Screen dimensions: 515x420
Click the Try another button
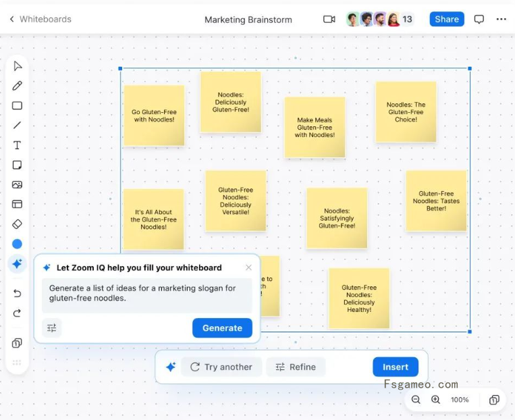click(221, 367)
